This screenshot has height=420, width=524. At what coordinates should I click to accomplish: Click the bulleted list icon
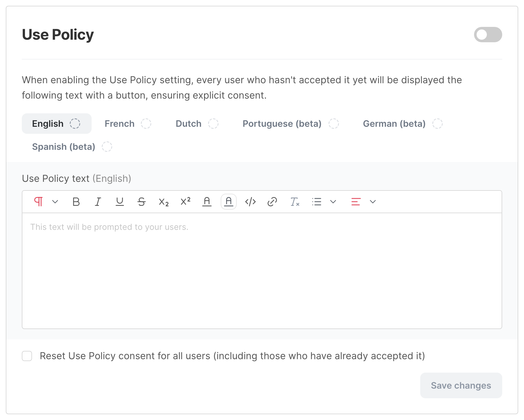[x=317, y=202]
